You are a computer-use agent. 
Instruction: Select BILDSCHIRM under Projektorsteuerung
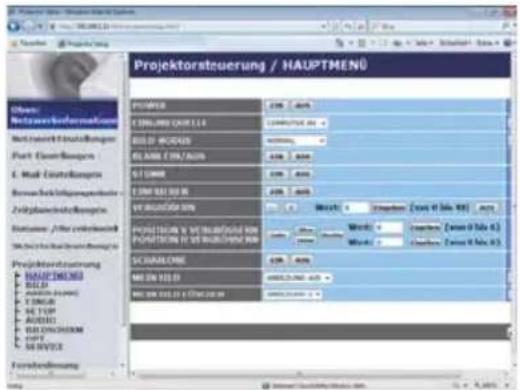click(54, 330)
